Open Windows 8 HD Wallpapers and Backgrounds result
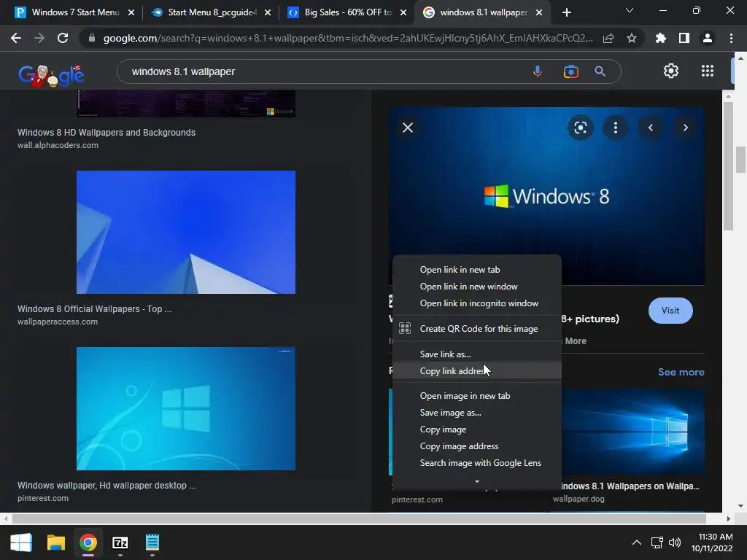The width and height of the screenshot is (747, 560). click(x=107, y=133)
